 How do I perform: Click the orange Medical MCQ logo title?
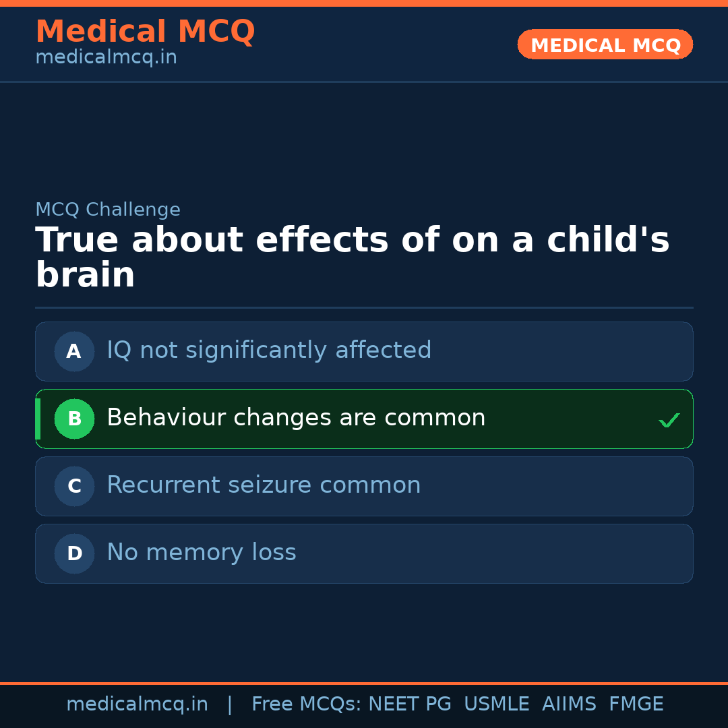145,32
